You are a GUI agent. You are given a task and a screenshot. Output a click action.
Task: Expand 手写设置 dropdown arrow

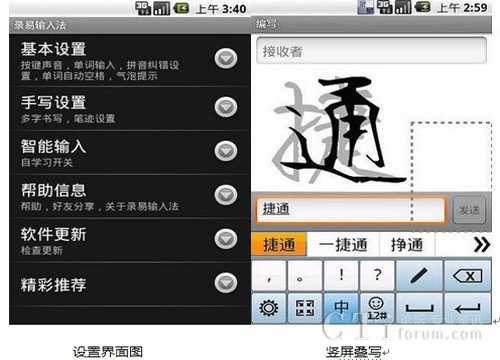[226, 107]
